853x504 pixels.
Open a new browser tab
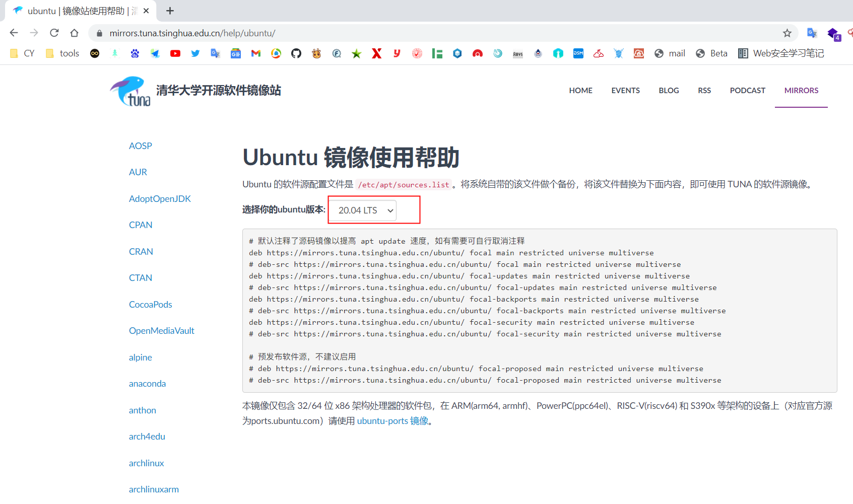click(170, 11)
